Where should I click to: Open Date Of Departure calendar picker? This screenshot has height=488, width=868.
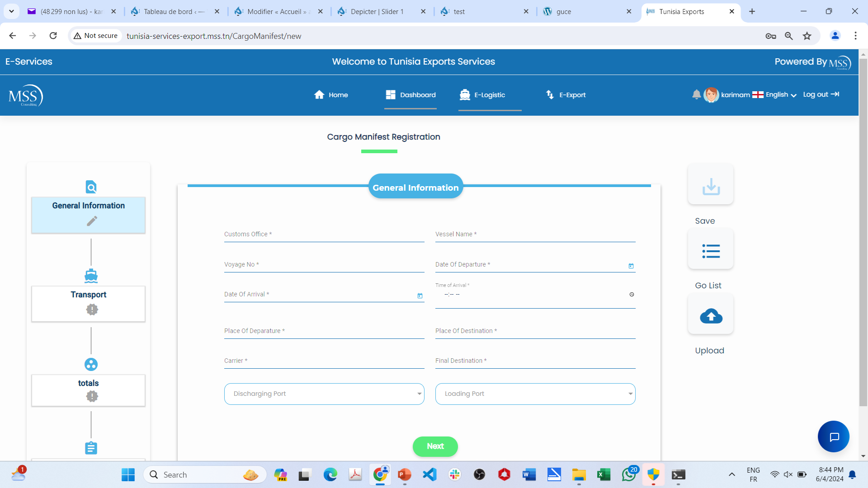coord(631,266)
